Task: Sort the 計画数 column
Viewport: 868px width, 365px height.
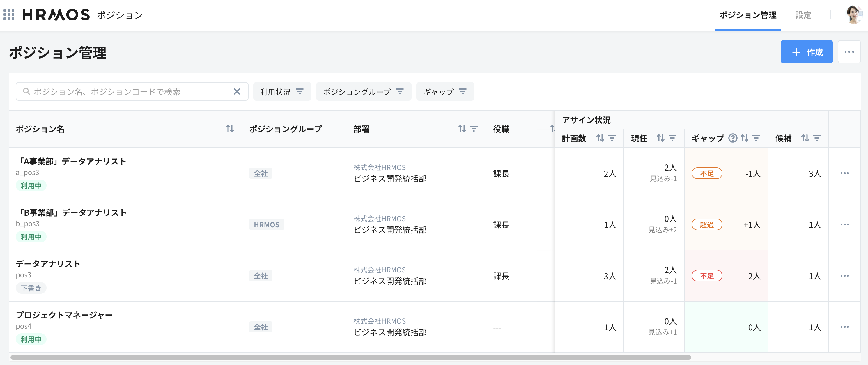Action: pos(600,138)
